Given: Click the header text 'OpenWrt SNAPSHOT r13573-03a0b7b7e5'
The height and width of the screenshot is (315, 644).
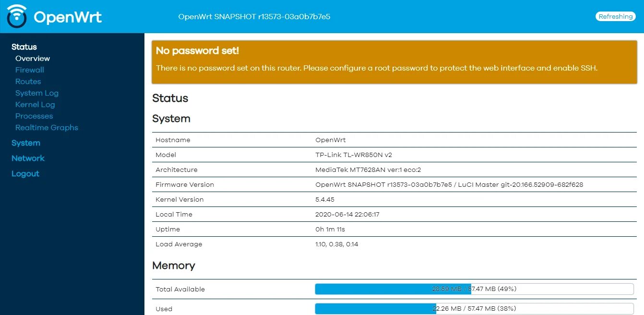Looking at the screenshot, I should pos(254,16).
